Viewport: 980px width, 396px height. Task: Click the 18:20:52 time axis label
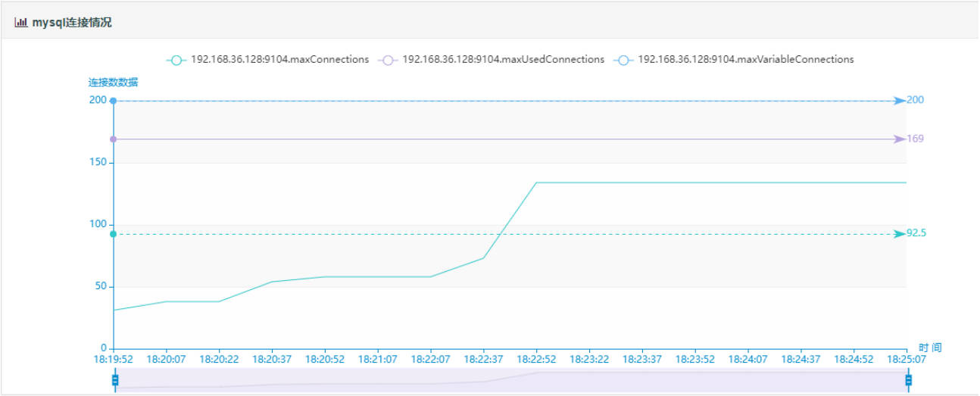325,360
